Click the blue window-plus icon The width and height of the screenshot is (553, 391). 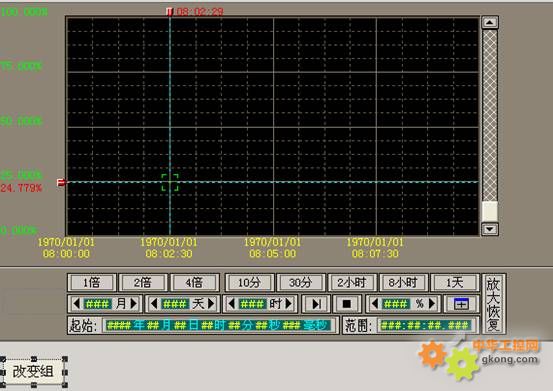coord(461,304)
